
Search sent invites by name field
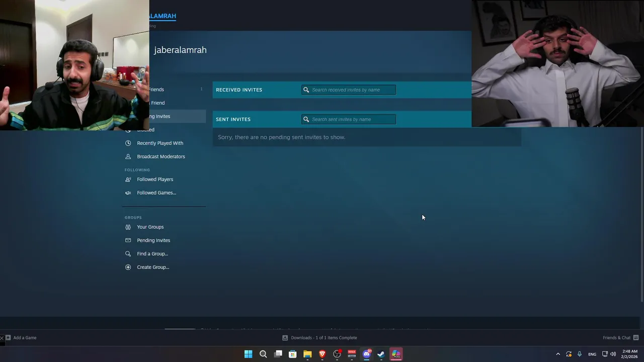(349, 119)
